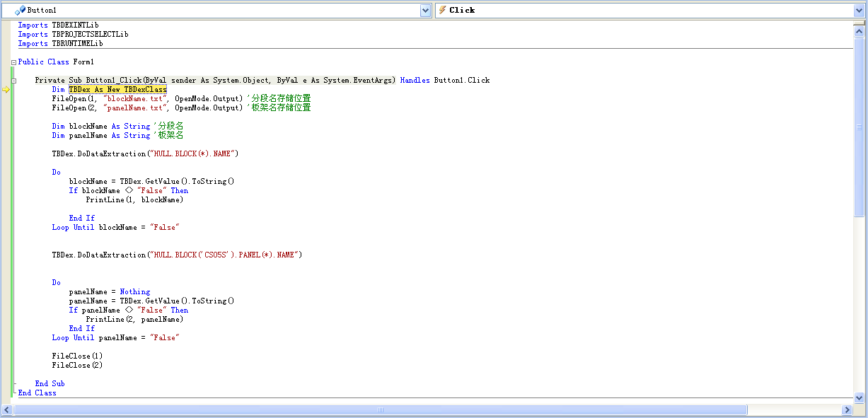Click the editor split bar above scrollbar

point(859,23)
